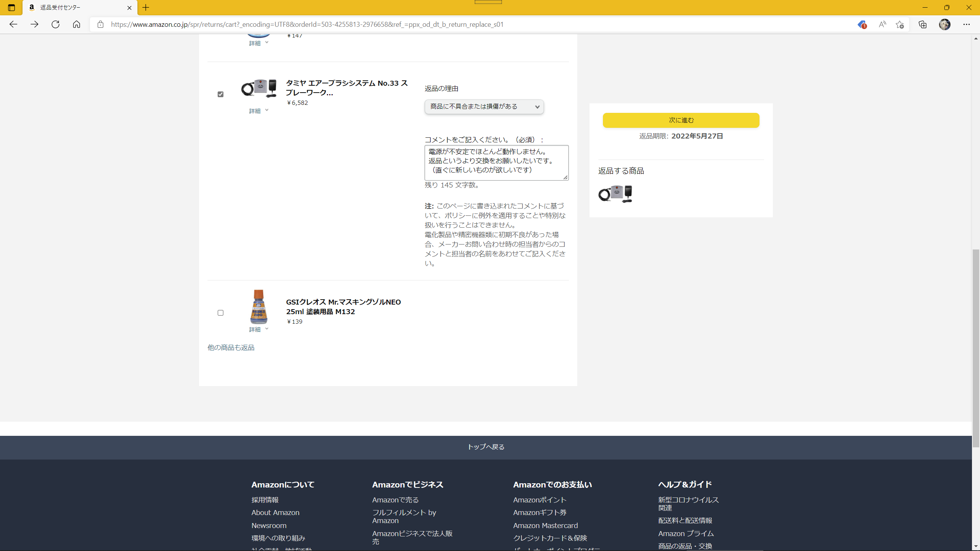Open the browser settings ellipsis menu

pos(967,24)
